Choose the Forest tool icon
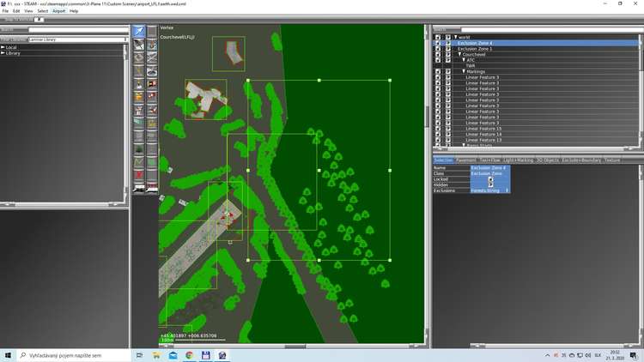The image size is (644, 362). (139, 148)
